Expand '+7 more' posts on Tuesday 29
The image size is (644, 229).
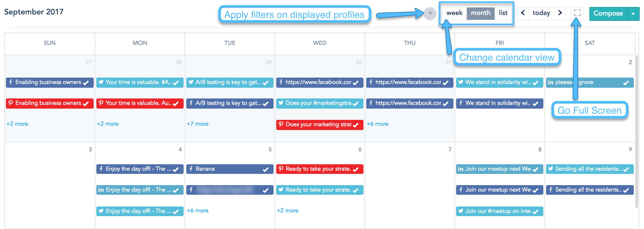pos(198,124)
